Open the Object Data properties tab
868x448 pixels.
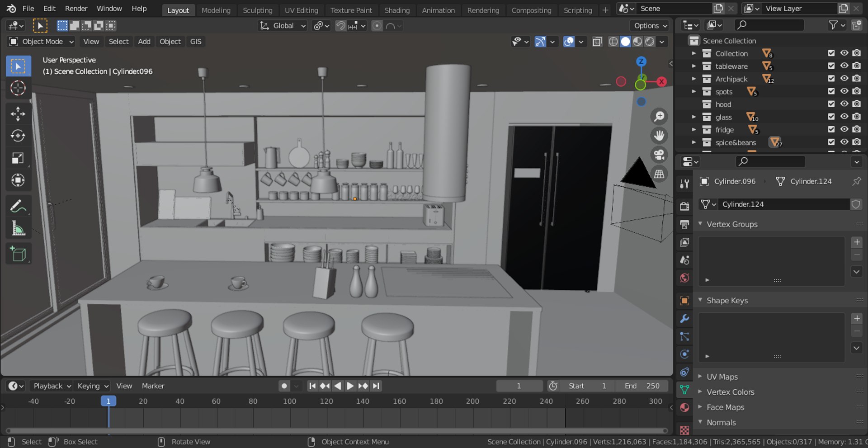[684, 389]
